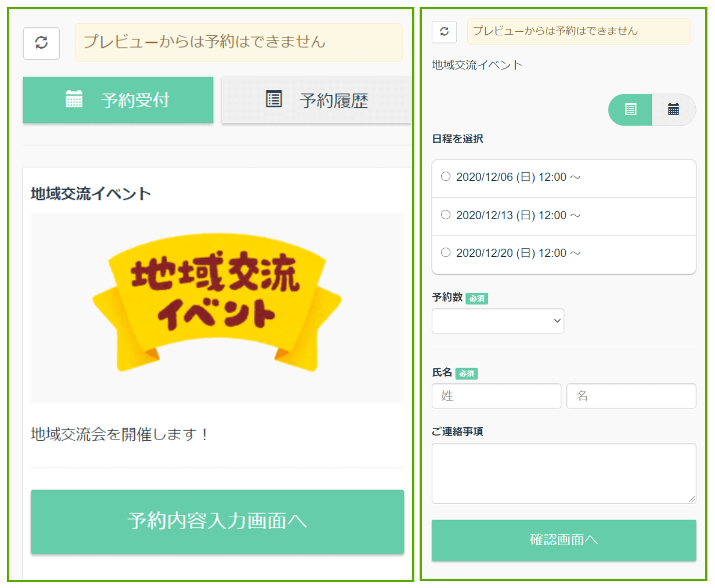Screen dimensions: 715x588
Task: Click the refresh icon in the event overview preview
Action: (41, 43)
